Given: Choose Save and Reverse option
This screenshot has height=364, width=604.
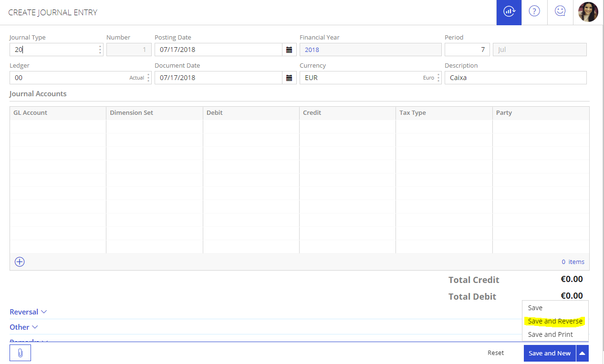Looking at the screenshot, I should (555, 321).
